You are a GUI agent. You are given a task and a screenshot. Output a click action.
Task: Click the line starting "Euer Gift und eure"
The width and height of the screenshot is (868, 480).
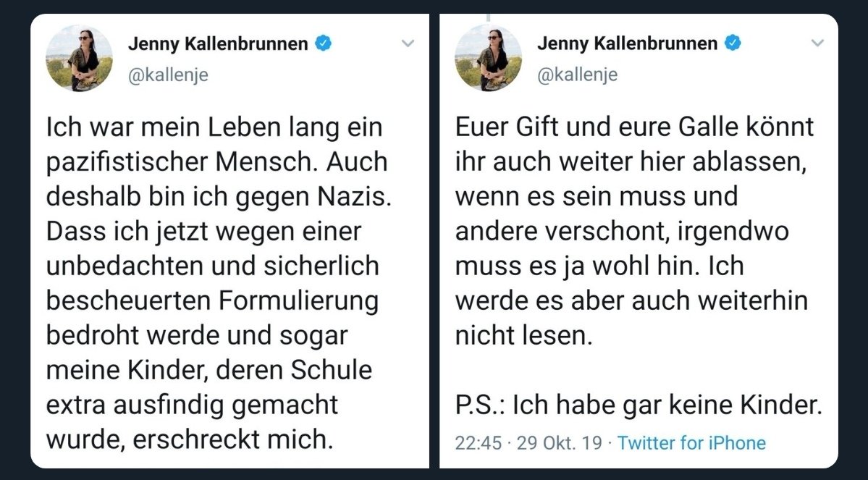634,127
